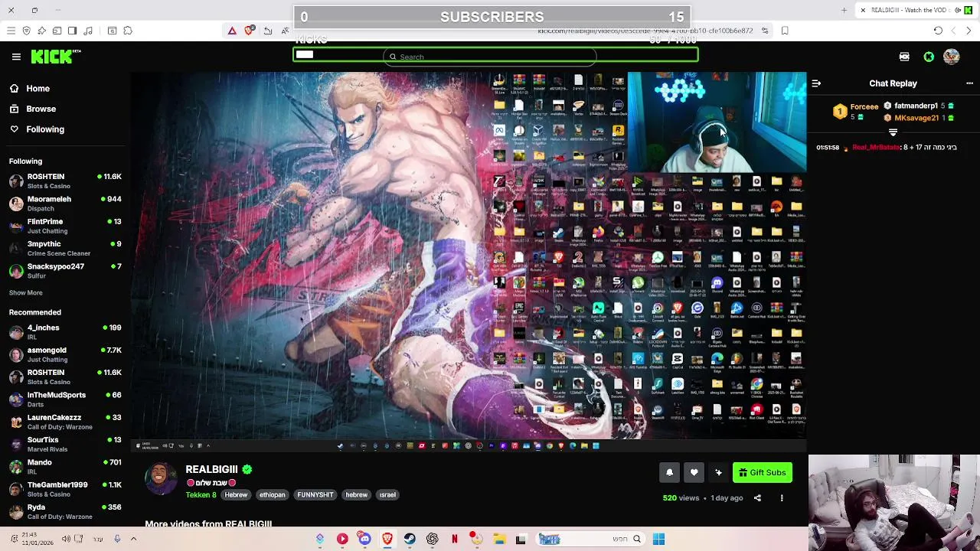Click the browser address bar URL

point(645,31)
